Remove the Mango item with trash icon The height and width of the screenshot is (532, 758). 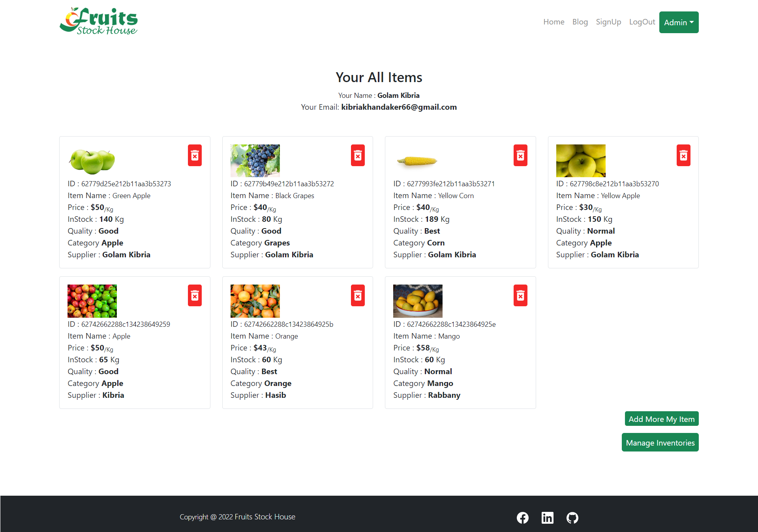pyautogui.click(x=520, y=296)
